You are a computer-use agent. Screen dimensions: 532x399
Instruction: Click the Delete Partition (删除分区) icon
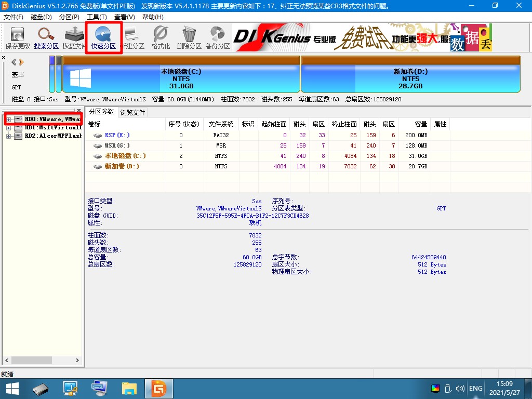189,37
